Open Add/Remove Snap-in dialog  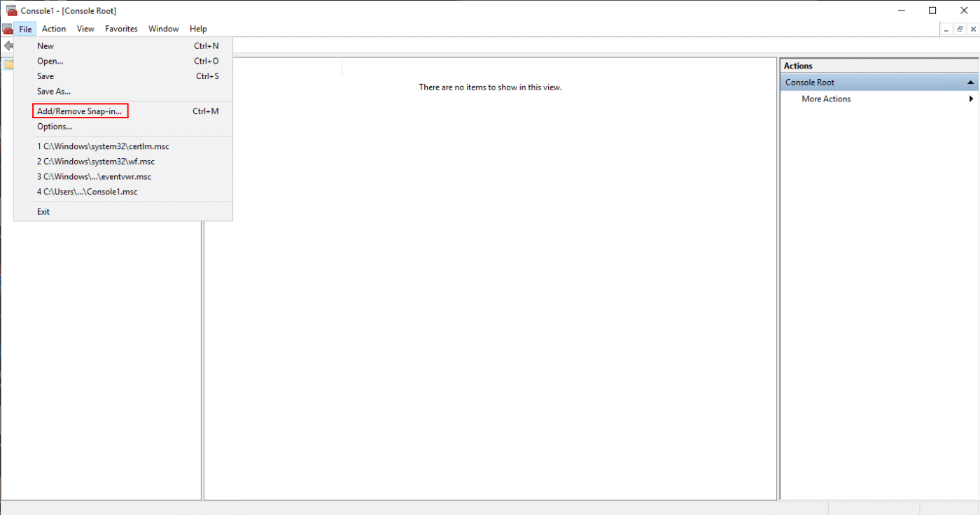pos(79,111)
